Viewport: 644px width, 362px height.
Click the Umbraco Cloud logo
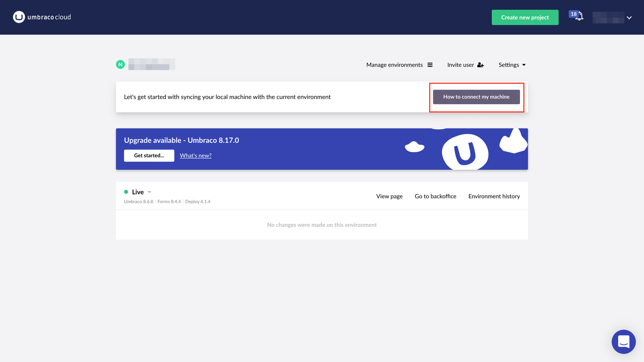point(42,17)
